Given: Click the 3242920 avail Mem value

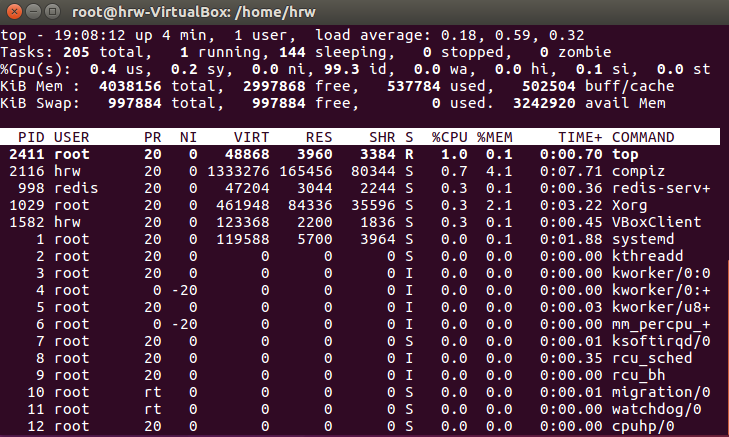Looking at the screenshot, I should [x=544, y=103].
